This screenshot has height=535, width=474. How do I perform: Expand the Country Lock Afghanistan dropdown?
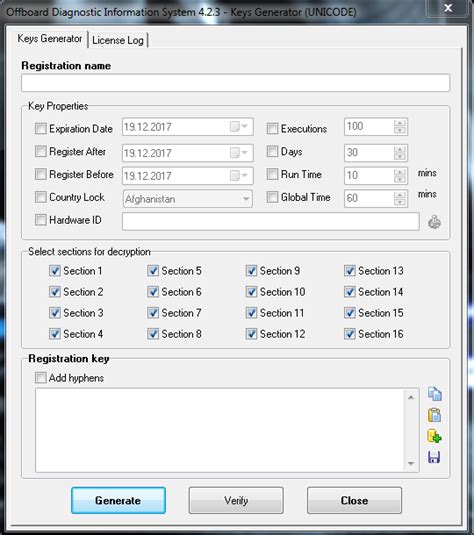pyautogui.click(x=246, y=199)
